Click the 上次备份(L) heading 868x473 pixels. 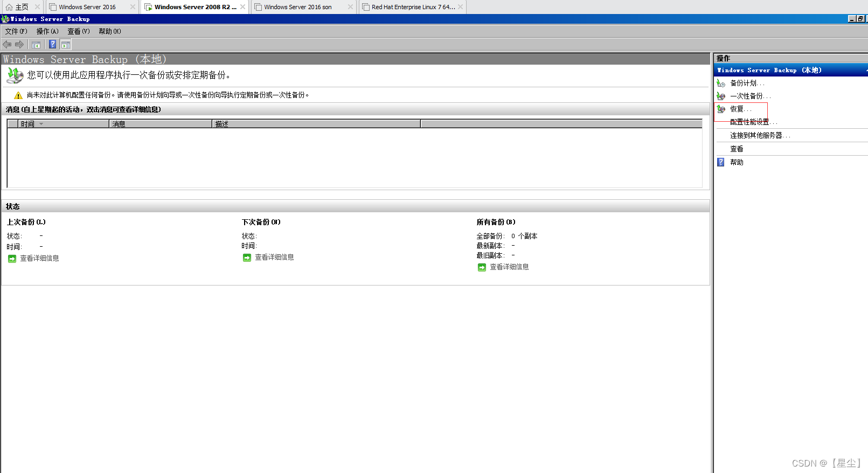coord(26,222)
